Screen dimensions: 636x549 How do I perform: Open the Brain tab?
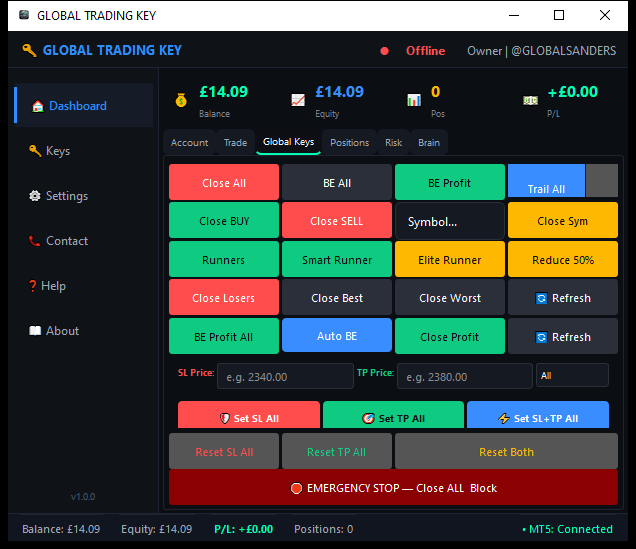pyautogui.click(x=429, y=143)
